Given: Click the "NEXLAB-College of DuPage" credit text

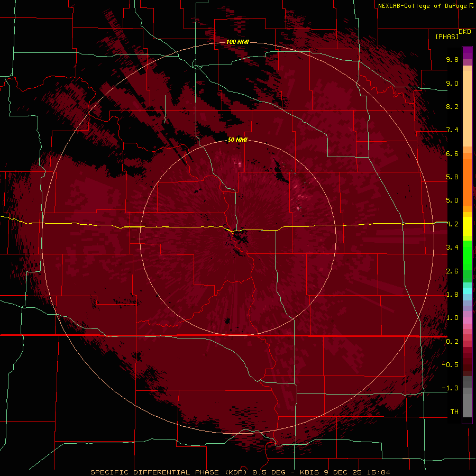Looking at the screenshot, I should tap(423, 6).
